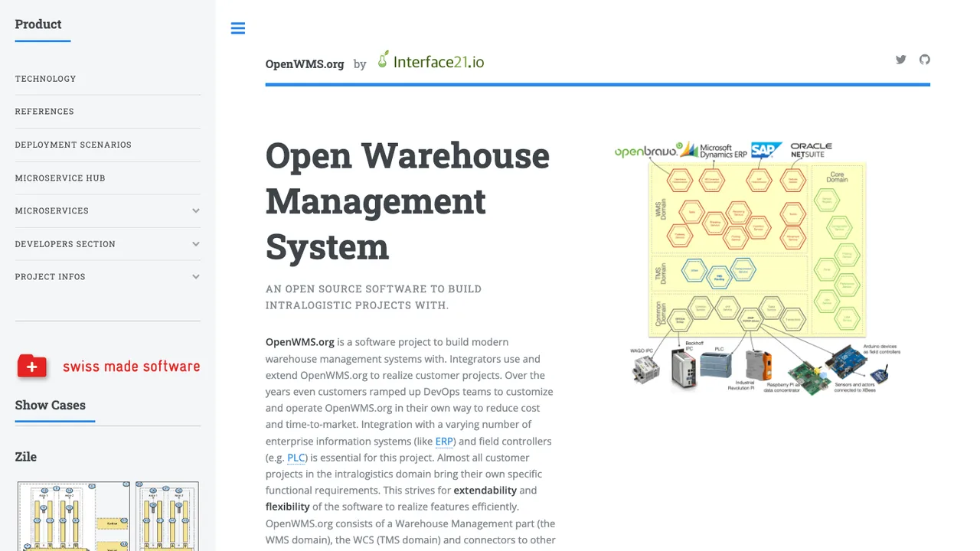Click the Zile heading

26,457
